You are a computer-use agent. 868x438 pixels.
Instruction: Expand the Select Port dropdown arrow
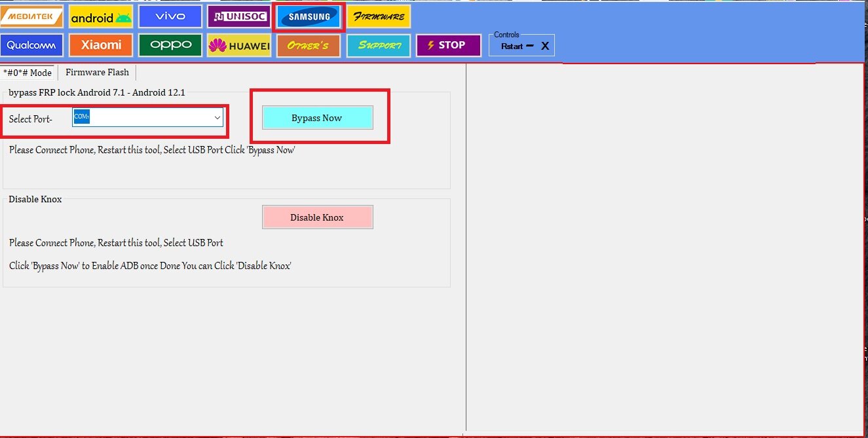click(217, 118)
